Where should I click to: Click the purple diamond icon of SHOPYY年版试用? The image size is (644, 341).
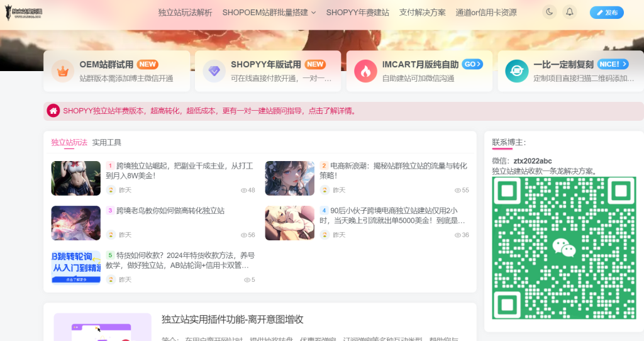[214, 71]
